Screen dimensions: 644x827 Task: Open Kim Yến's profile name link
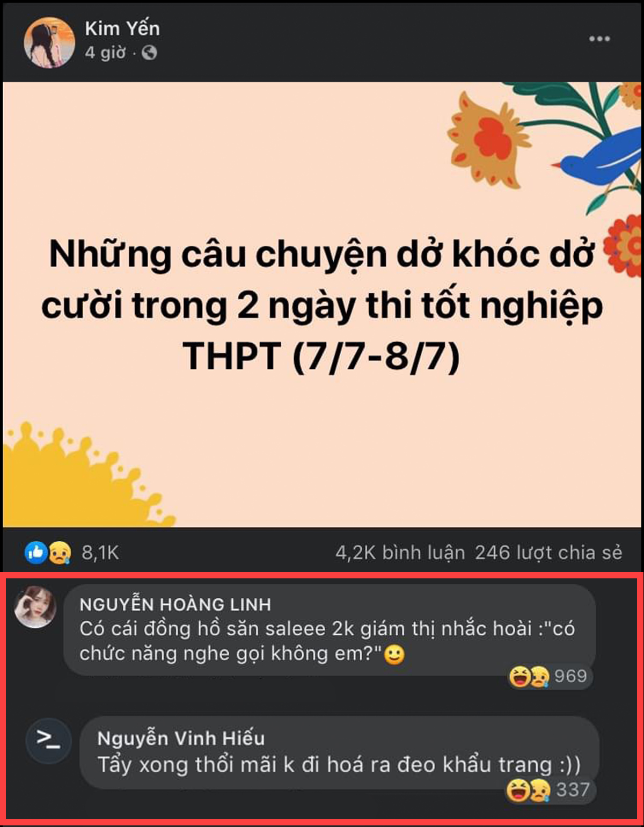[122, 28]
